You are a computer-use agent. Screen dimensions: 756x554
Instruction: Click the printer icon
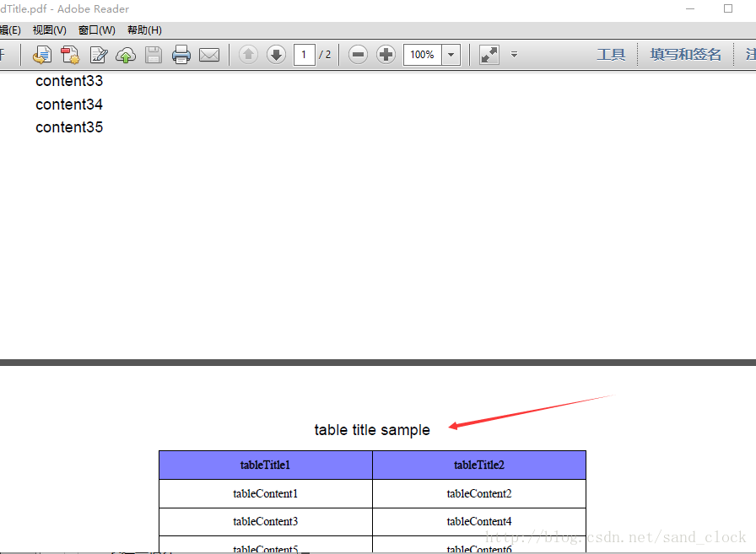[x=181, y=55]
